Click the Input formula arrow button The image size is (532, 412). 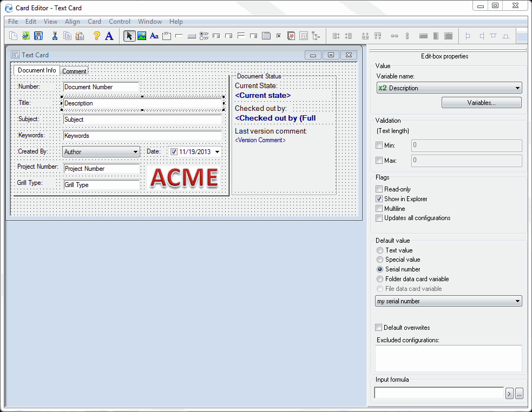point(509,394)
